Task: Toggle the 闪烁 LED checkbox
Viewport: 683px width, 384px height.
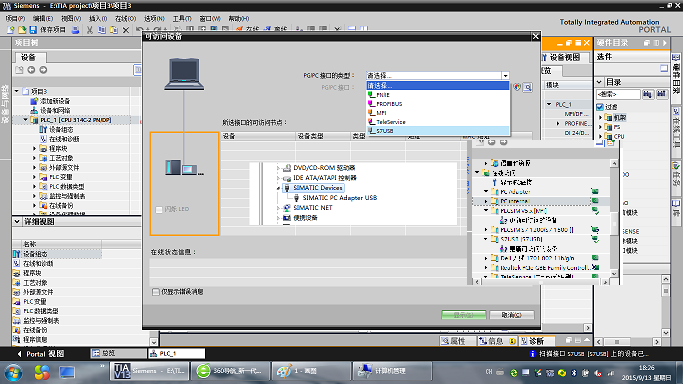Action: coord(159,210)
